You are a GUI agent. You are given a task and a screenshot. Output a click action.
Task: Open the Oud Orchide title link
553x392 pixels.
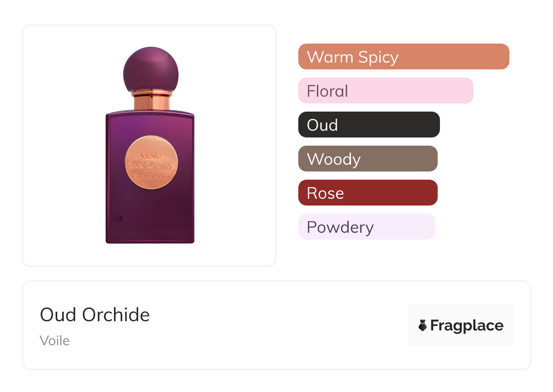(95, 315)
